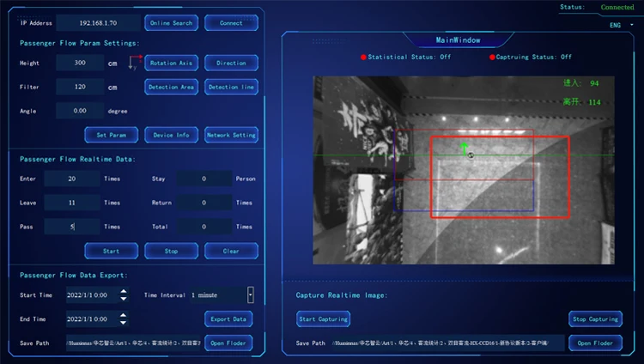The image size is (644, 364).
Task: Click the Detection Area button
Action: click(x=171, y=87)
